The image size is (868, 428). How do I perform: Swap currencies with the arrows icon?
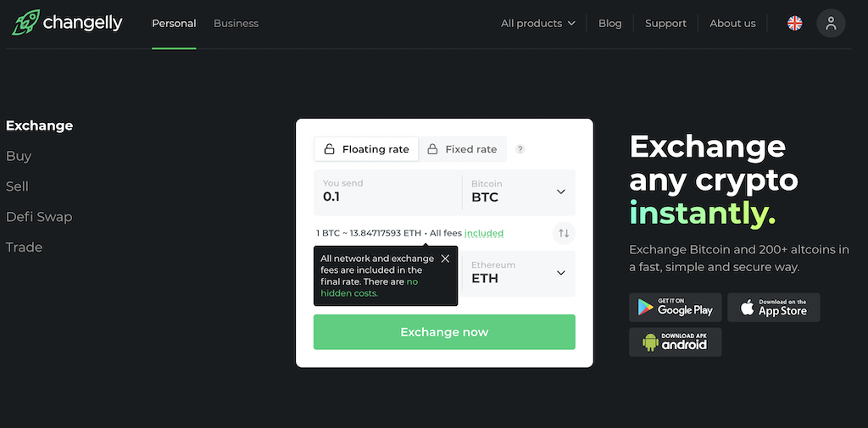coord(564,233)
